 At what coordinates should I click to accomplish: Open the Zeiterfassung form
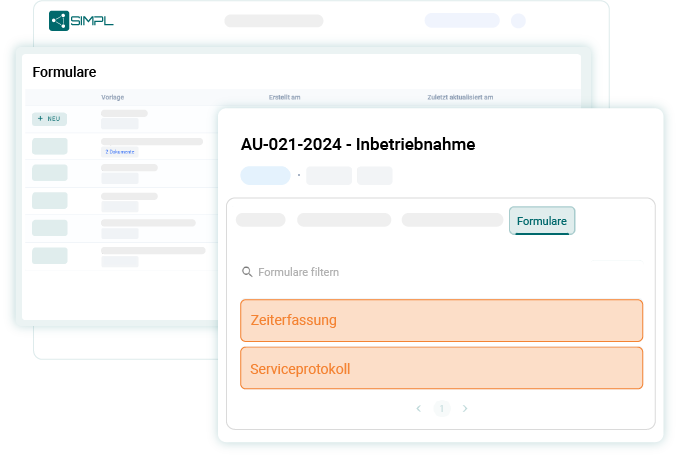pyautogui.click(x=441, y=321)
